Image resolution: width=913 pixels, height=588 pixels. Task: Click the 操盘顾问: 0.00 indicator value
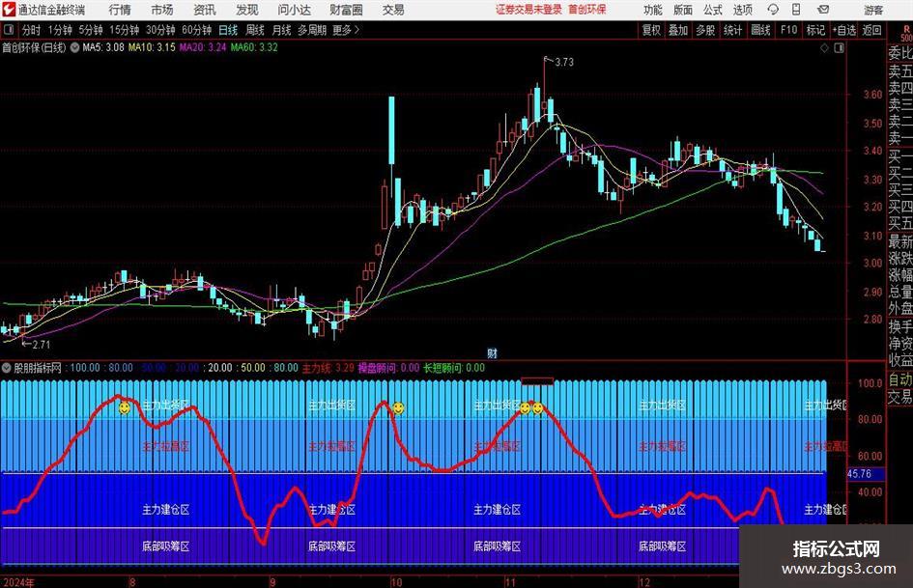[388, 368]
